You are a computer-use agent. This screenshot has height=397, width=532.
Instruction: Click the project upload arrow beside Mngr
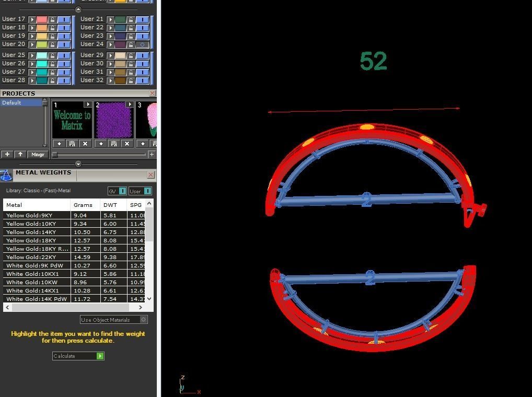pos(20,154)
